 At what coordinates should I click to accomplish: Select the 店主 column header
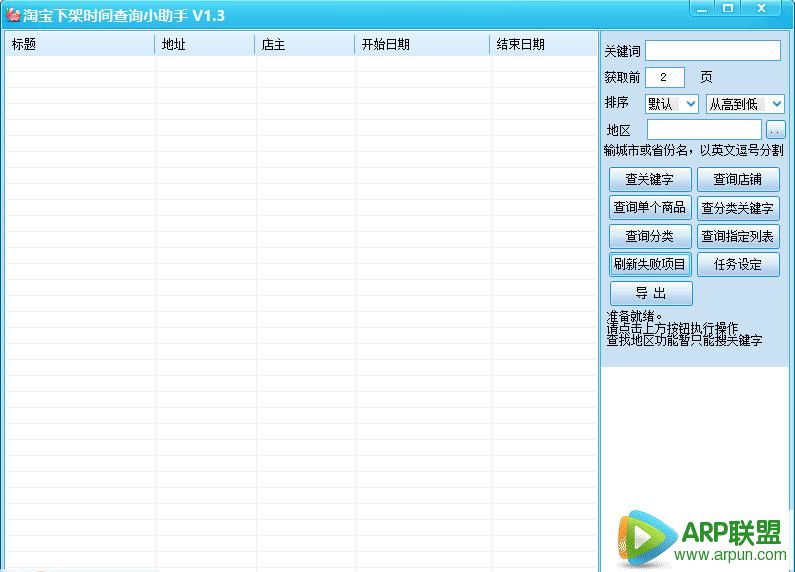tap(305, 45)
